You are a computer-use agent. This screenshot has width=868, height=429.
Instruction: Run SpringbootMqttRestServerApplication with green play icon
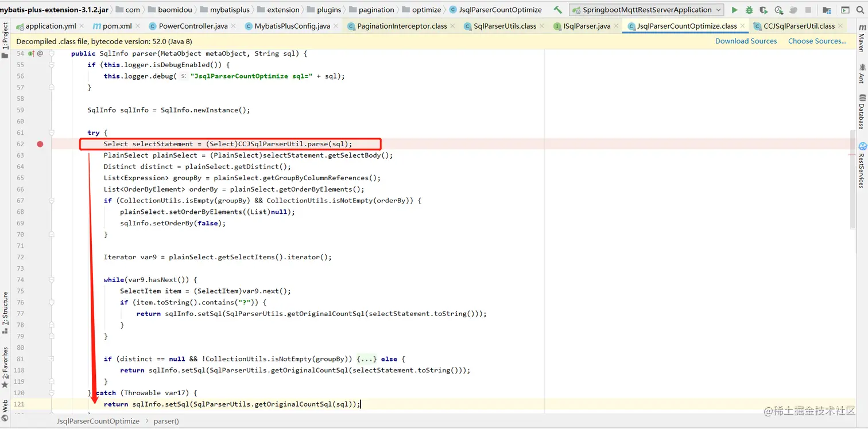tap(734, 10)
